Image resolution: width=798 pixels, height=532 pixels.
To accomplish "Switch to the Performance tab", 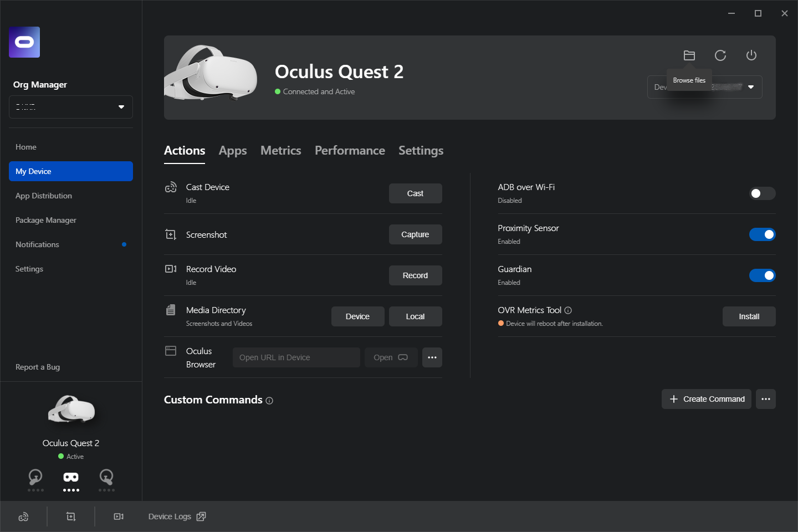I will (350, 151).
